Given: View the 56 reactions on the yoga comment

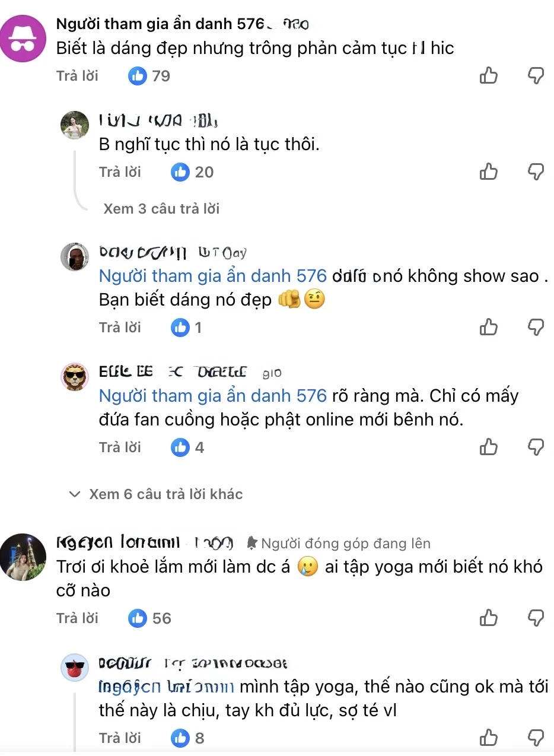Looking at the screenshot, I should tap(149, 617).
